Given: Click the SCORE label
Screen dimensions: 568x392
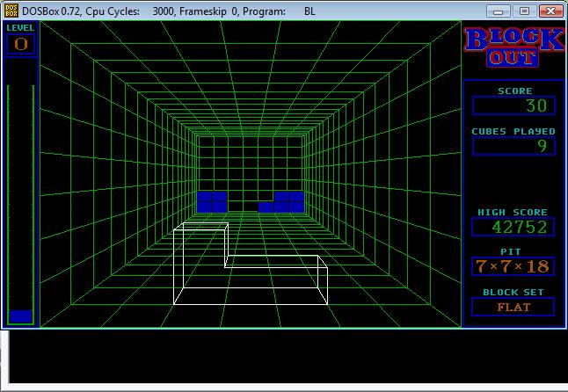Looking at the screenshot, I should 514,91.
